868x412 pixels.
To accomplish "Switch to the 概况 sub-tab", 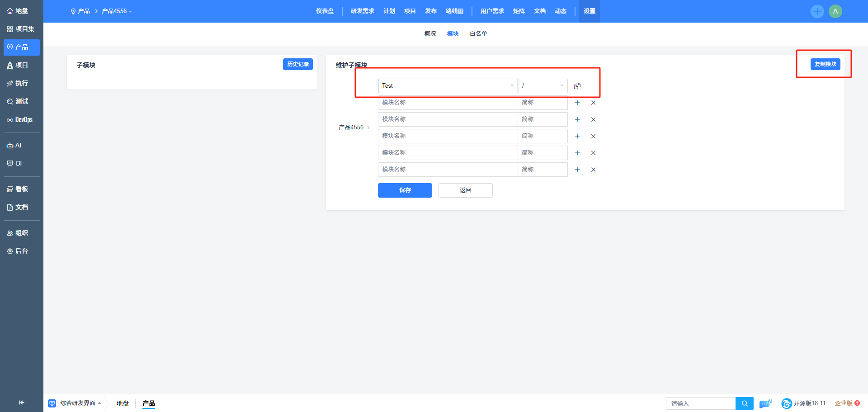I will point(430,34).
